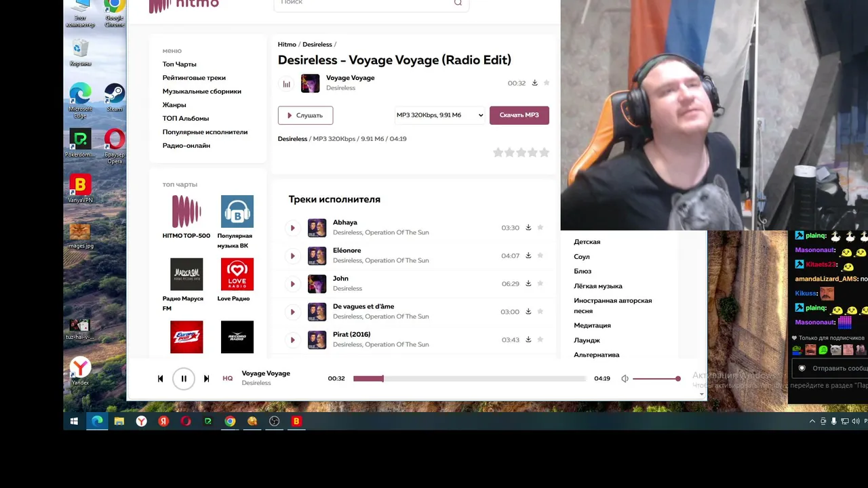The height and width of the screenshot is (488, 868).
Task: Click the equalizer icon beside Voyage Voyage
Action: (286, 84)
